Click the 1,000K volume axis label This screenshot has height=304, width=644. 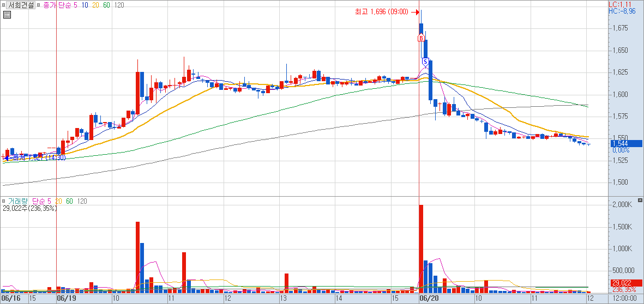(x=622, y=248)
